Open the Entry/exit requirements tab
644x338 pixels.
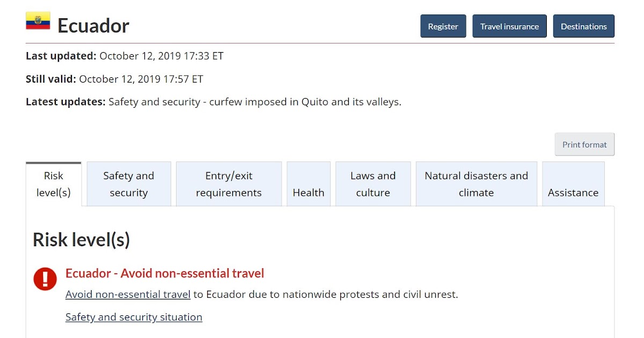point(229,184)
